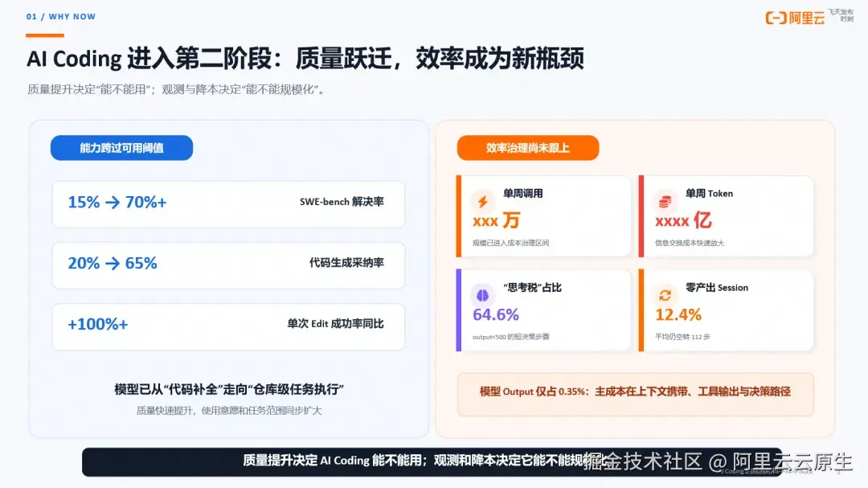Screen dimensions: 868x488
Task: Click the 阿里云 logo at top right
Action: coord(796,18)
